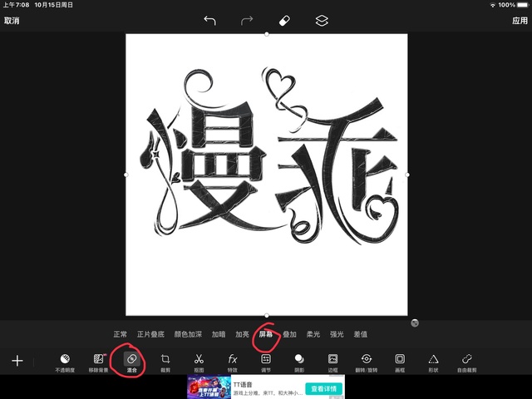Select the 阴影 shadow tool
This screenshot has height=399, width=532.
299,361
